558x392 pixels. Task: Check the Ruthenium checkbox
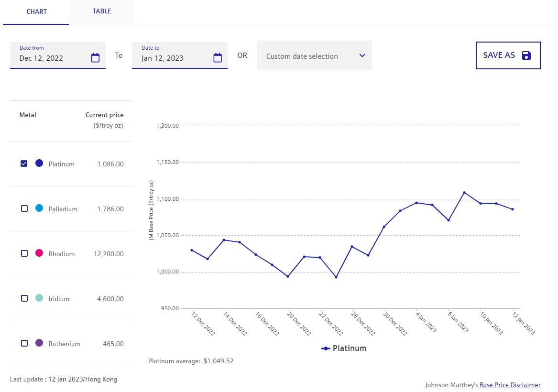tap(24, 343)
